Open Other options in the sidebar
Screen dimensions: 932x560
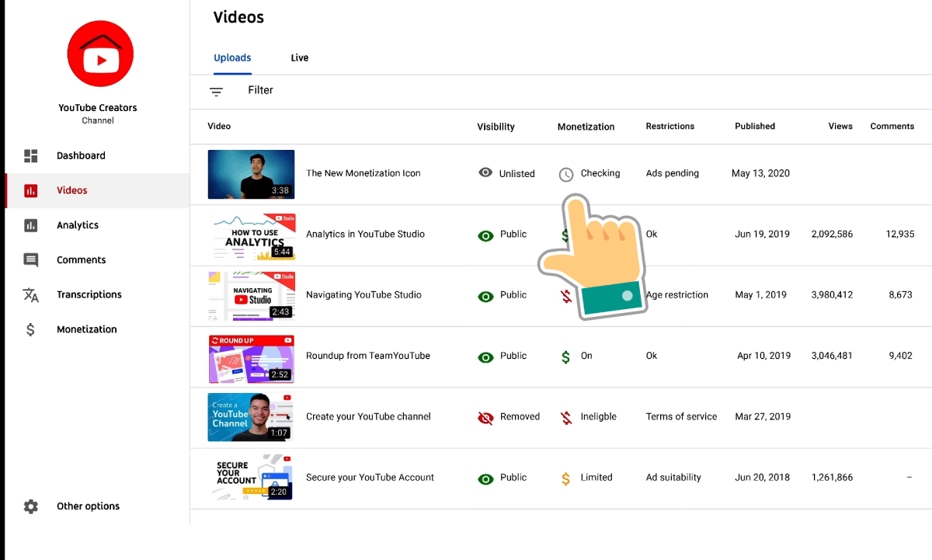88,506
